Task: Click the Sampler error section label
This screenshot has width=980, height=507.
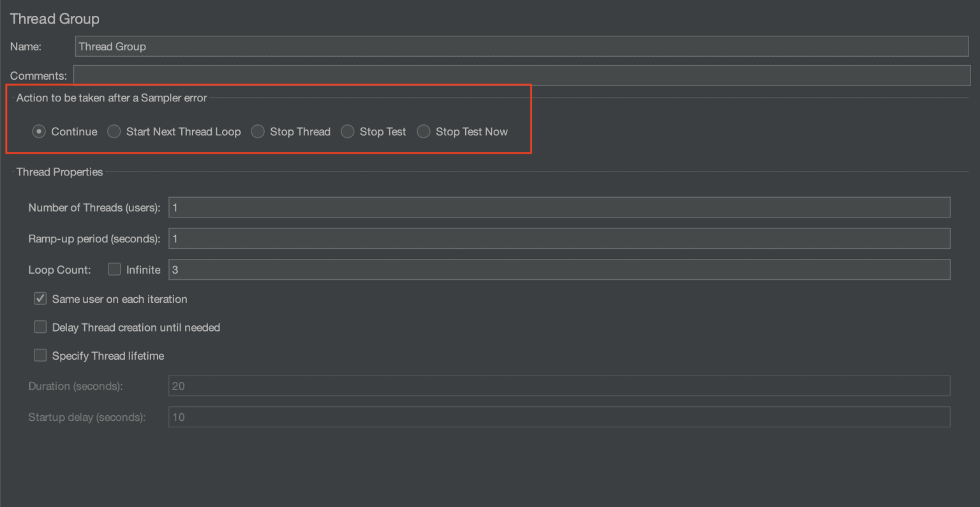Action: coord(111,98)
